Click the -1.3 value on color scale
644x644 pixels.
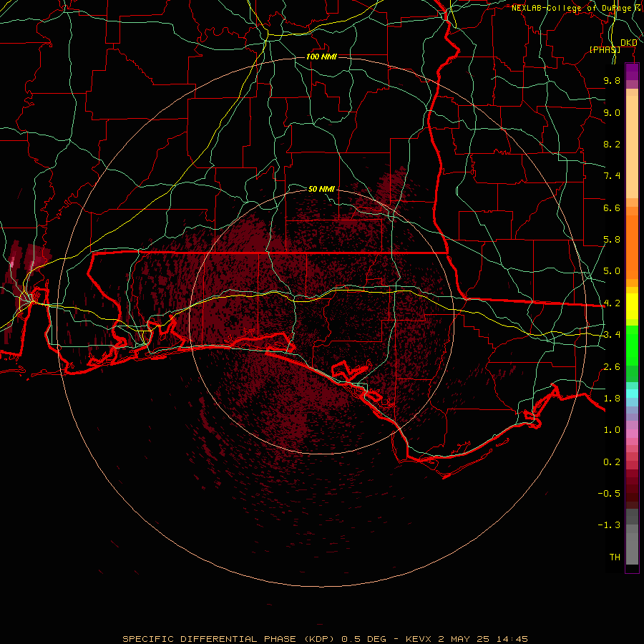(609, 525)
